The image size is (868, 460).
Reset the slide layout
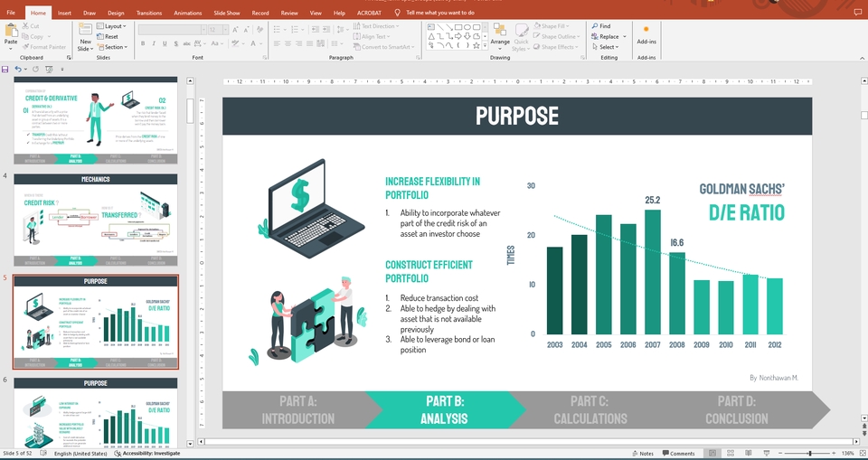pos(108,36)
